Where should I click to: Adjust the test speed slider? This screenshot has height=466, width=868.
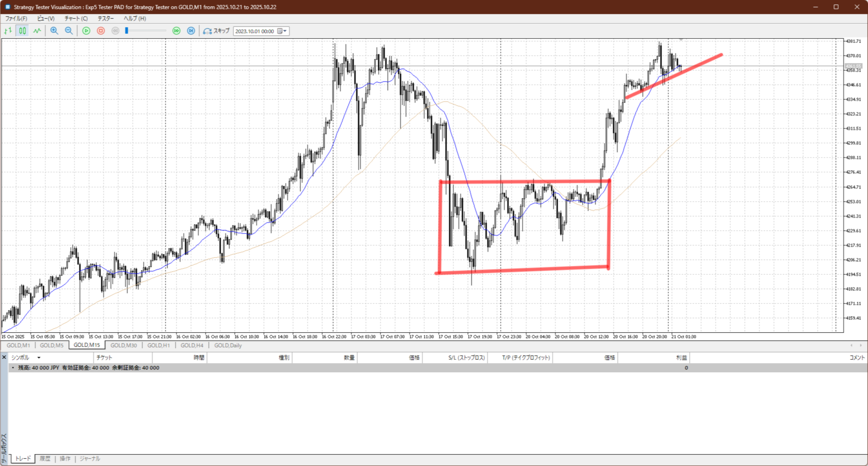click(x=127, y=31)
